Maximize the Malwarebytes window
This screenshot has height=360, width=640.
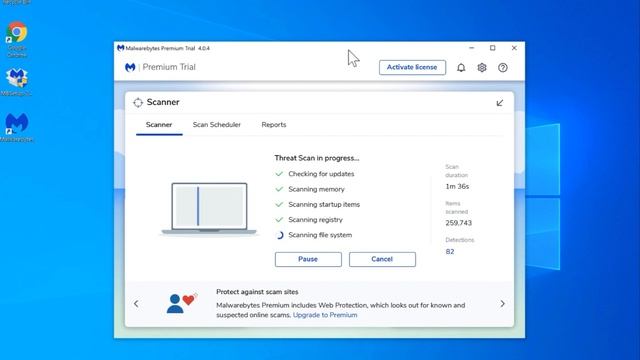pyautogui.click(x=493, y=48)
